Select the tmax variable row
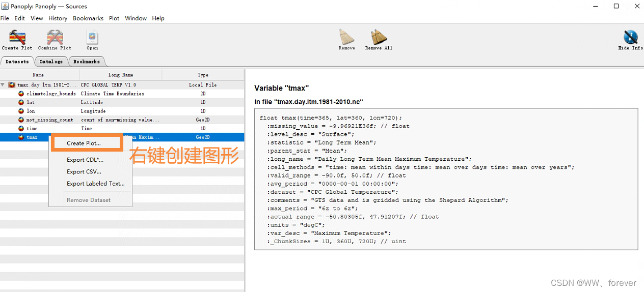The image size is (644, 292). click(122, 137)
